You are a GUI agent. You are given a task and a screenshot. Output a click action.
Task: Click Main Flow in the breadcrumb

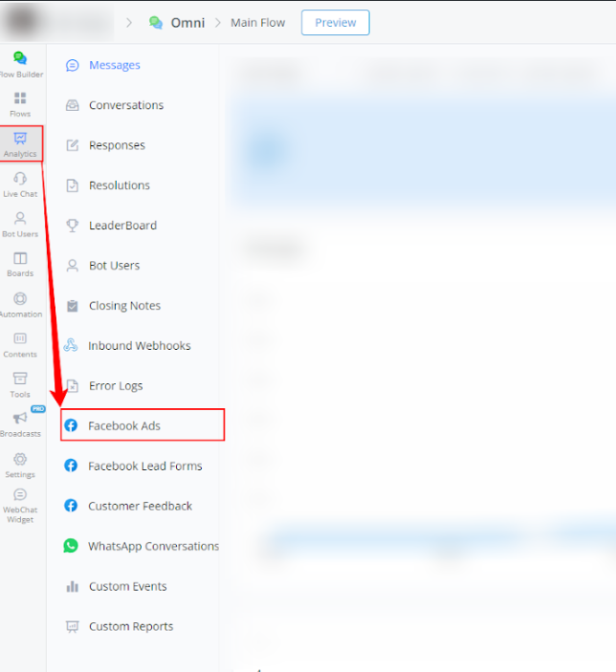(x=257, y=23)
